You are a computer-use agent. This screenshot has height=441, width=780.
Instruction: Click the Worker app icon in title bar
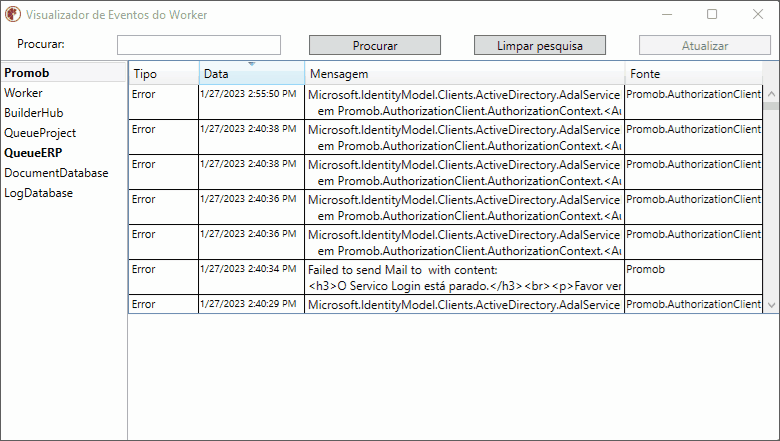pos(13,14)
